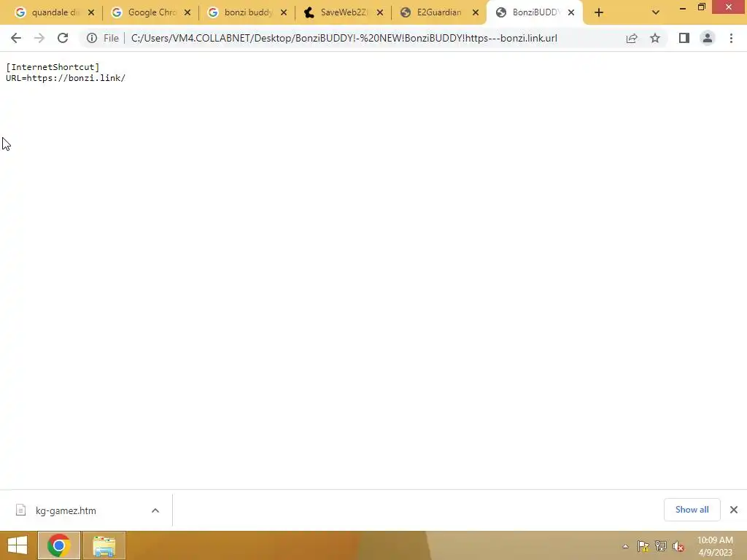747x560 pixels.
Task: Dismiss the downloads bar with X
Action: tap(734, 510)
